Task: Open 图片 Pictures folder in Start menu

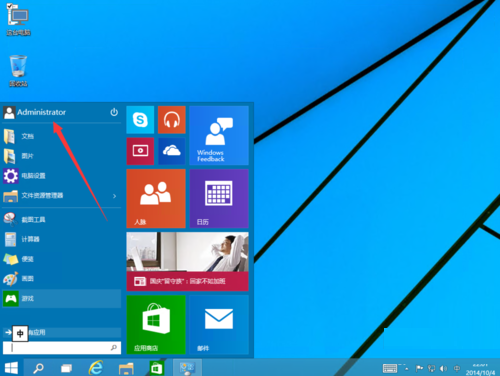Action: (x=61, y=156)
